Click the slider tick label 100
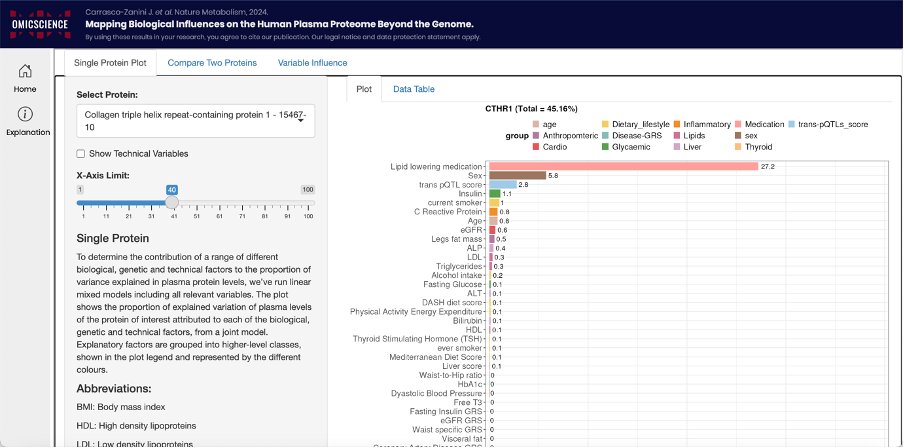904x448 pixels. [x=308, y=216]
